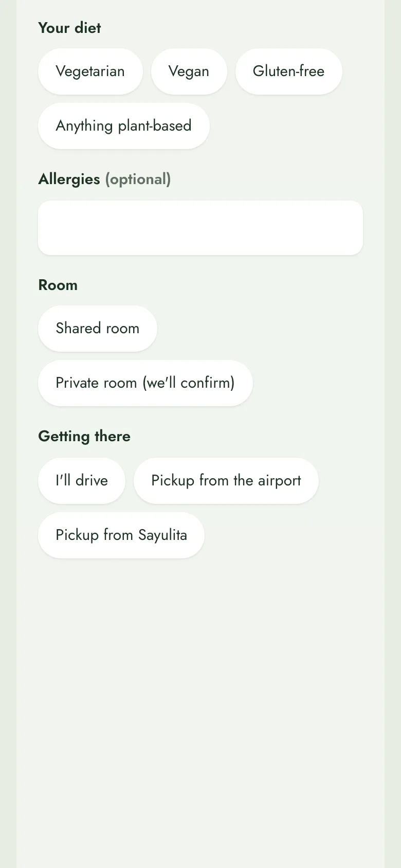
Task: Toggle the Vegan chip on
Action: point(189,71)
